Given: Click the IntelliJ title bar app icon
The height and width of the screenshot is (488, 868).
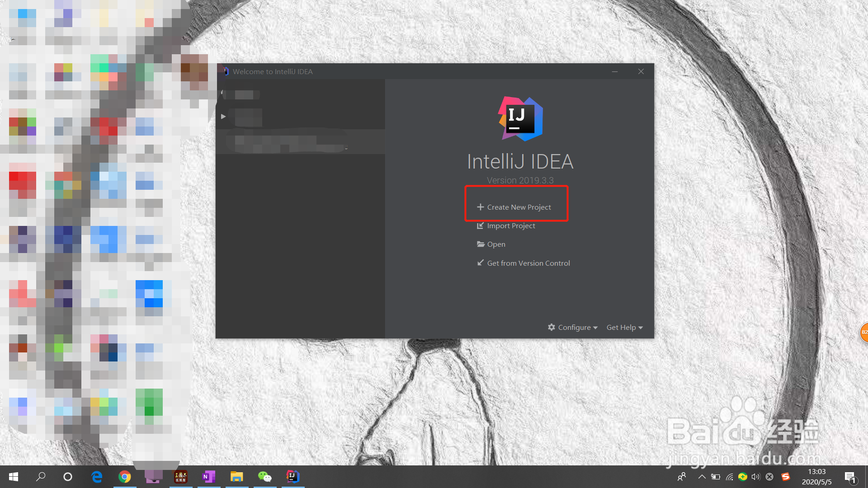Looking at the screenshot, I should pos(226,71).
